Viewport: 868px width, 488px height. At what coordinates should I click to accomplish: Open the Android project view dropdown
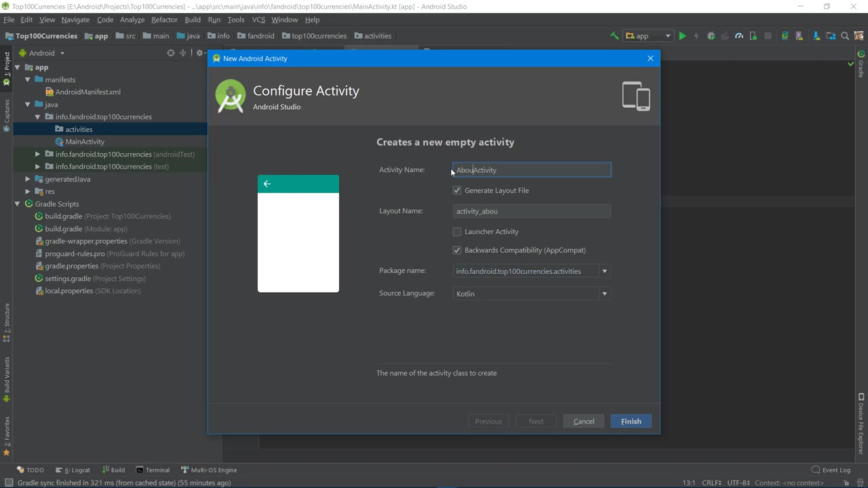(42, 53)
